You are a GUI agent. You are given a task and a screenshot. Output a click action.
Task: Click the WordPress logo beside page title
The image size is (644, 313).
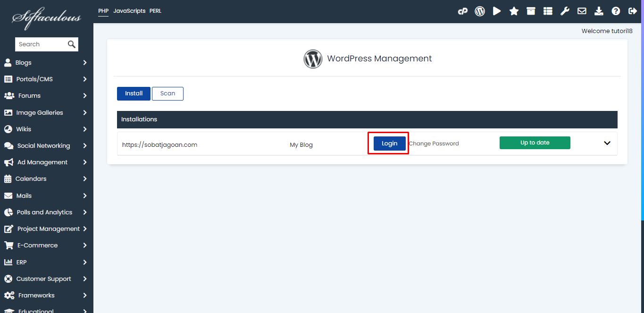(x=313, y=59)
